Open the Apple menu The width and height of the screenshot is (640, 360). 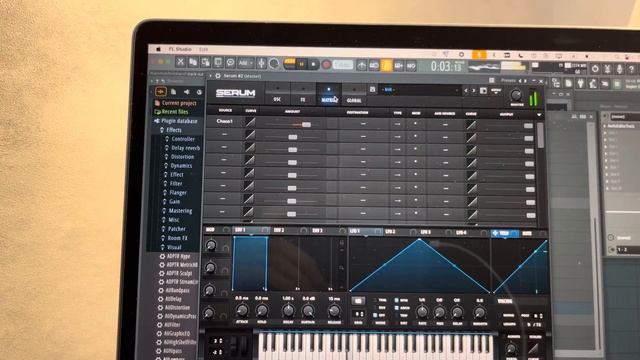pos(158,49)
